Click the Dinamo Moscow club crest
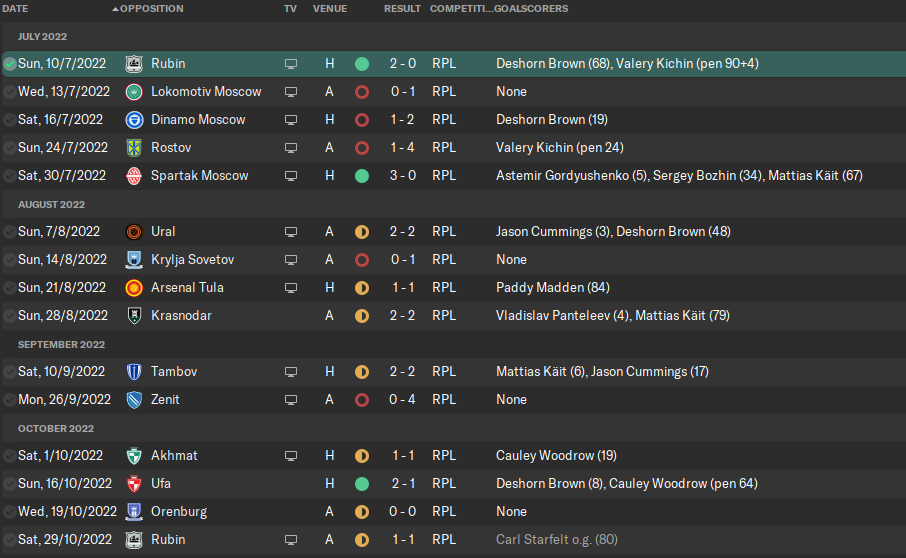Screen dimensions: 906x558 134,120
